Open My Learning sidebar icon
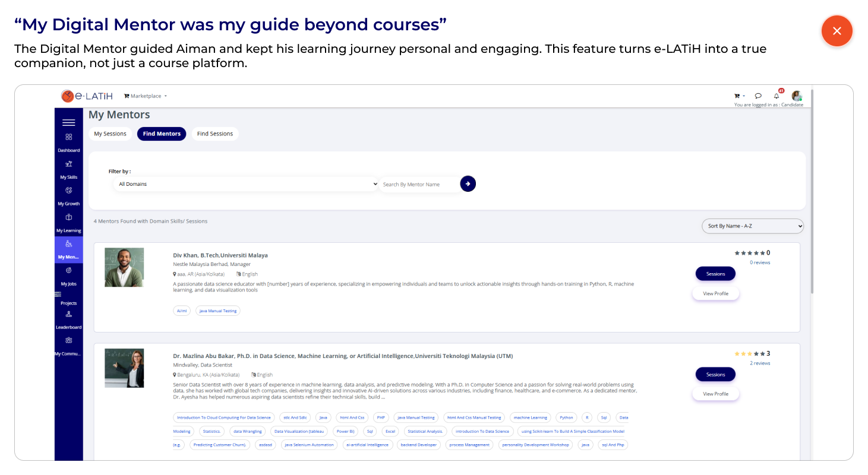The width and height of the screenshot is (868, 475). point(69,223)
